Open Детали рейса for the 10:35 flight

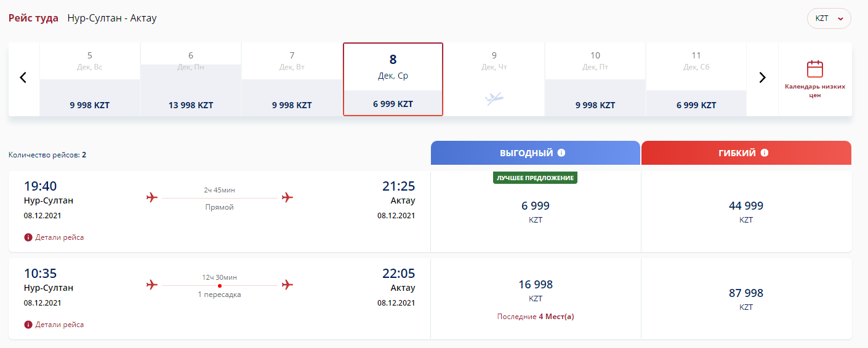tap(59, 325)
